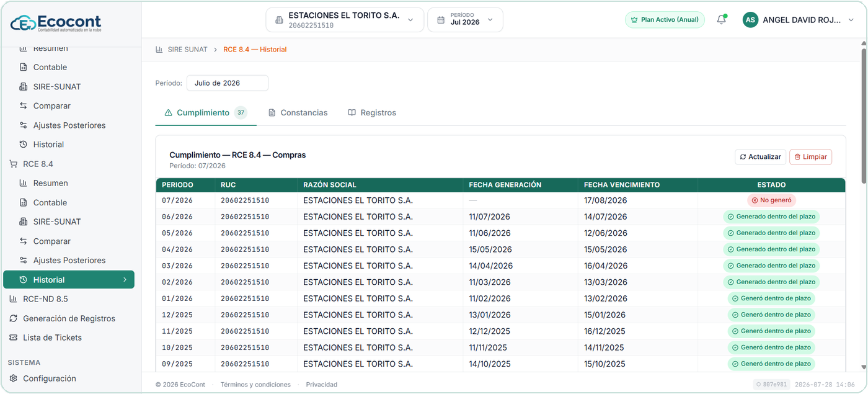
Task: Click the RCE 8.4 shopping cart icon
Action: tap(13, 164)
